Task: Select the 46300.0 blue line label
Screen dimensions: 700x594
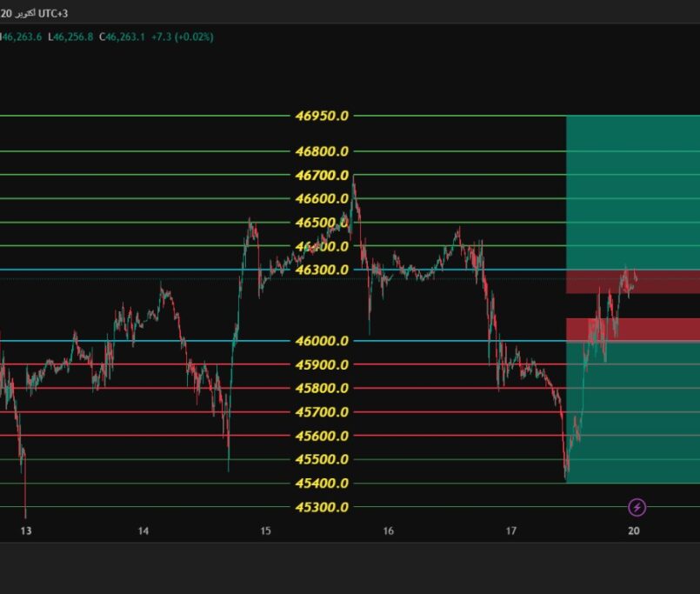Action: (x=322, y=270)
